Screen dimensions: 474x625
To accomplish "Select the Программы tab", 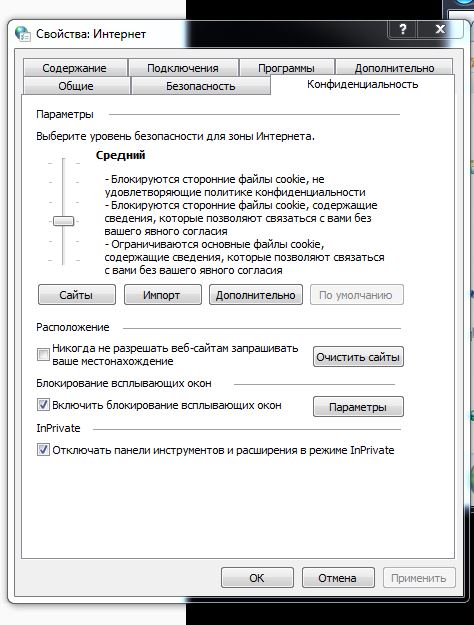I will (x=286, y=67).
